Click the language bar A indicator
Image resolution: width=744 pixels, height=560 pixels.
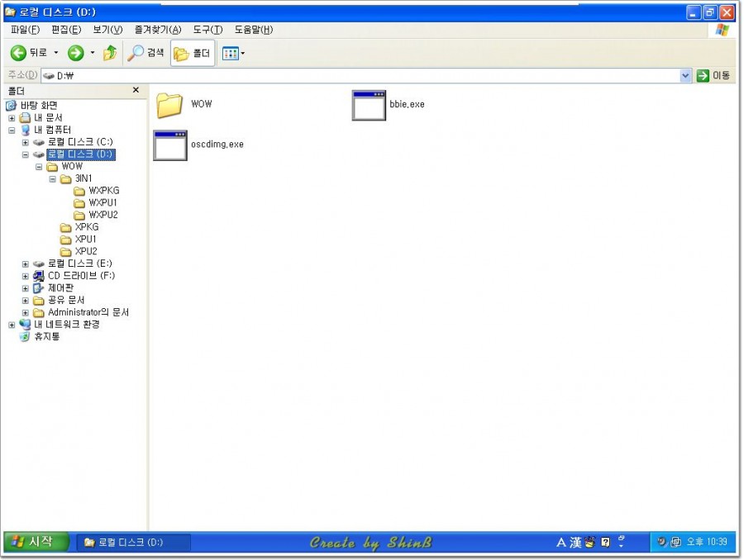(x=561, y=543)
